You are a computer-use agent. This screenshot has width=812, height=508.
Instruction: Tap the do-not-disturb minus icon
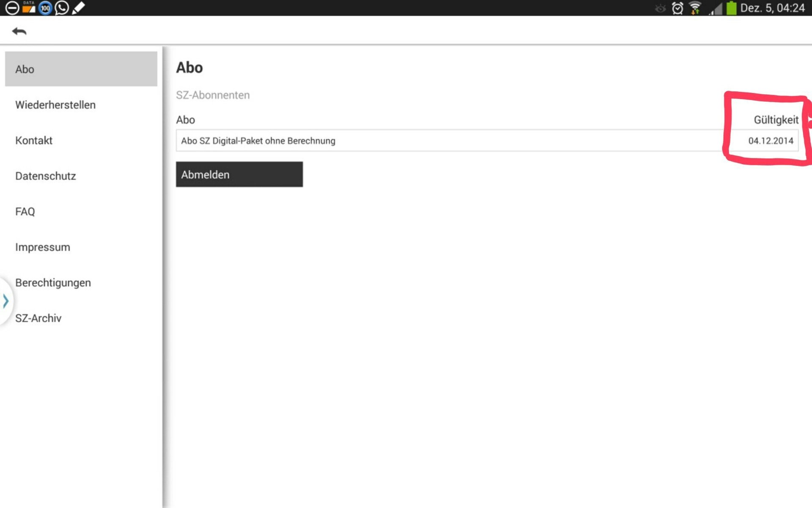point(12,8)
